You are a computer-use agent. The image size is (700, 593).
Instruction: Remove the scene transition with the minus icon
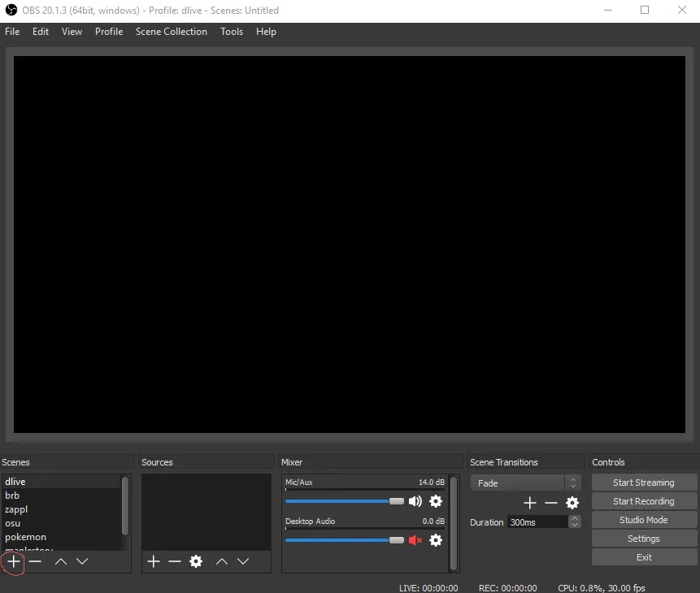coord(551,503)
